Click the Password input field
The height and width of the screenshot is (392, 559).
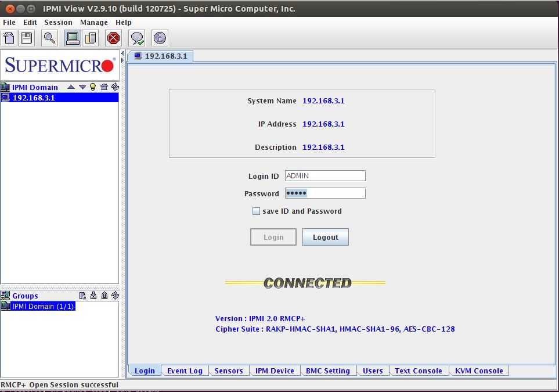coord(325,193)
